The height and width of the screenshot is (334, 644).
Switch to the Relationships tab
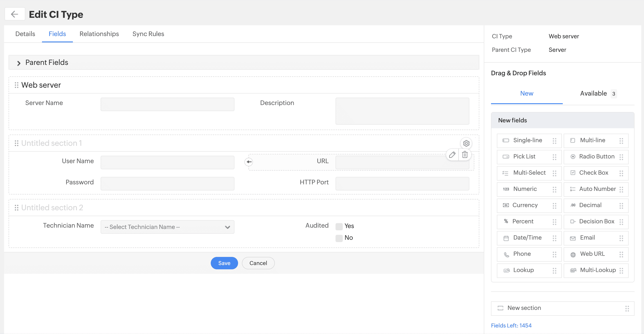[99, 34]
